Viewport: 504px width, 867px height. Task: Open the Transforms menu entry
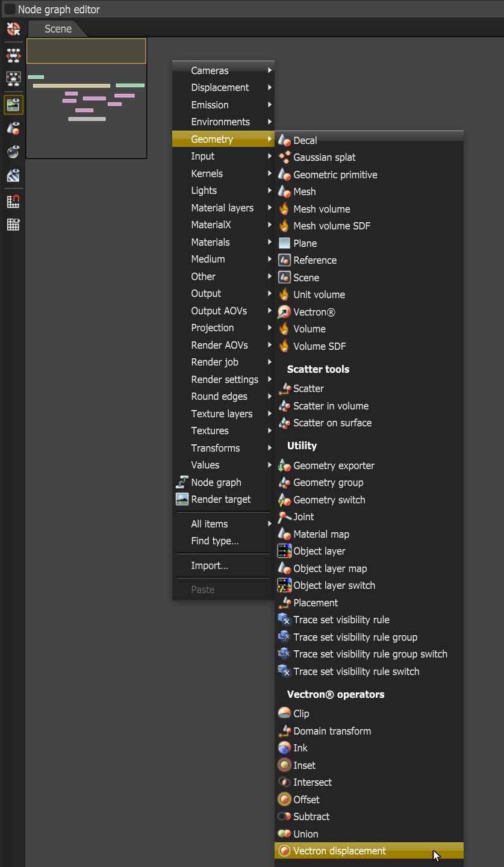pyautogui.click(x=223, y=448)
